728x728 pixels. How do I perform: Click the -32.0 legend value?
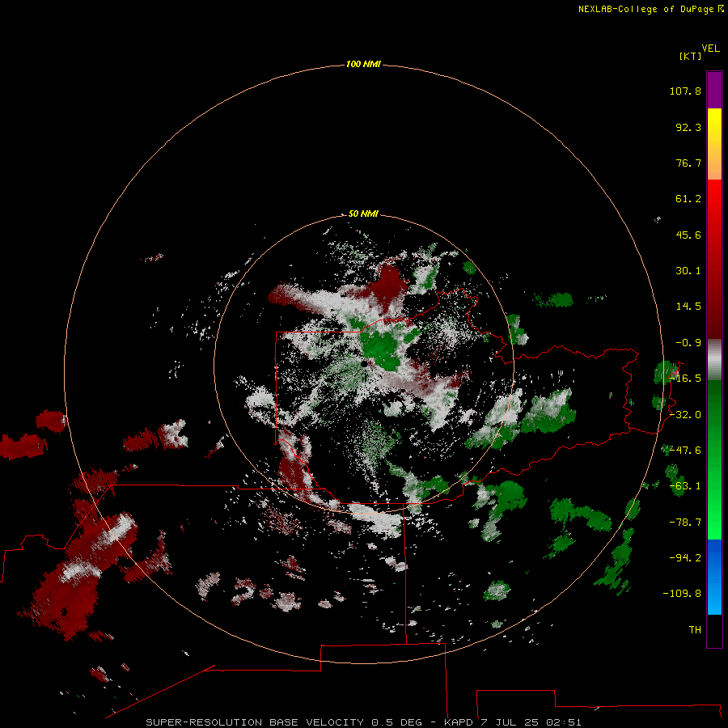tap(685, 415)
